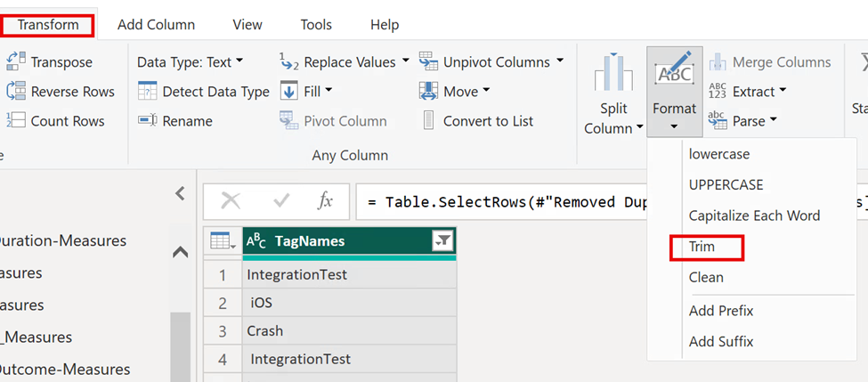Open the Tools ribbon tab

tap(316, 25)
